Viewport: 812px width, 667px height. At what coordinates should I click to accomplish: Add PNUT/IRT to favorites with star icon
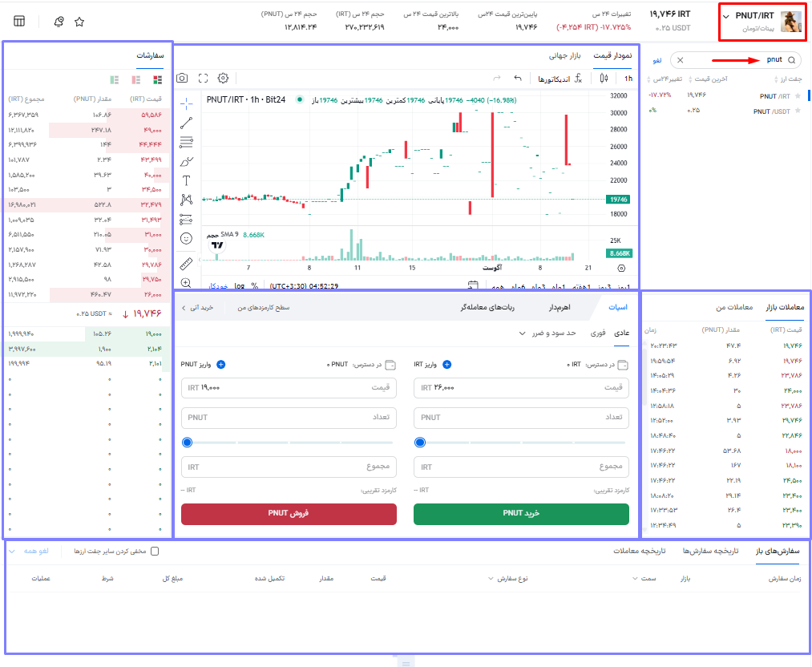click(x=79, y=22)
